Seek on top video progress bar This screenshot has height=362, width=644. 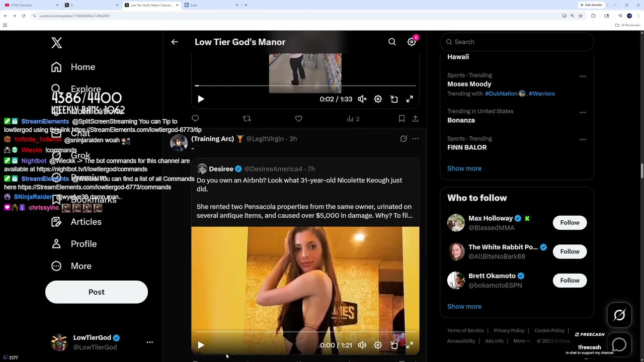click(305, 86)
